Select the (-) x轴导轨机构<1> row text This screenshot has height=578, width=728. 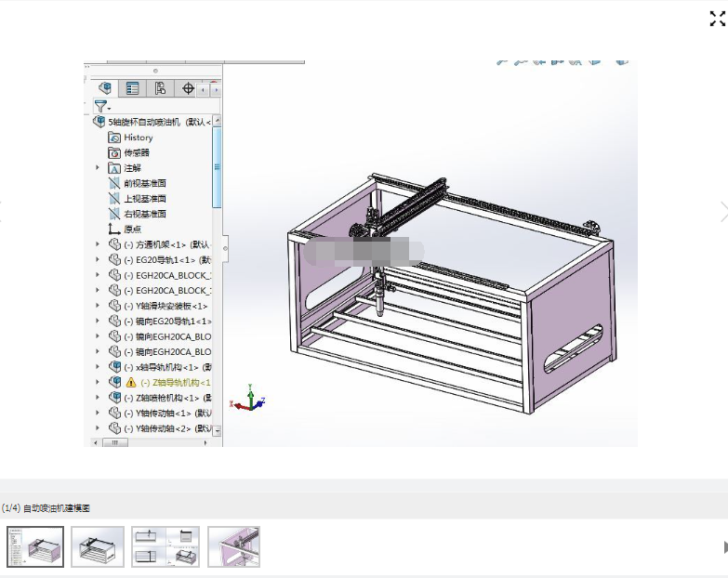pos(167,367)
